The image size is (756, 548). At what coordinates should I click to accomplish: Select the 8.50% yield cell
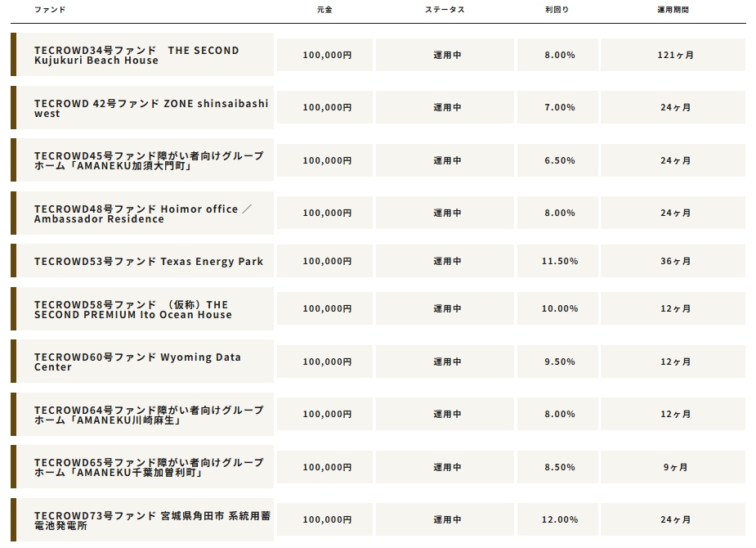tap(558, 467)
